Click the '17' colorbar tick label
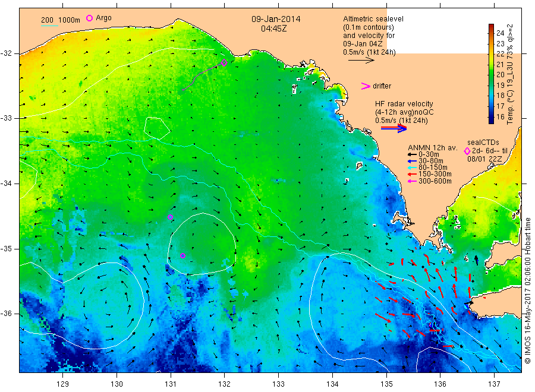This screenshot has width=535, height=392. click(x=500, y=106)
